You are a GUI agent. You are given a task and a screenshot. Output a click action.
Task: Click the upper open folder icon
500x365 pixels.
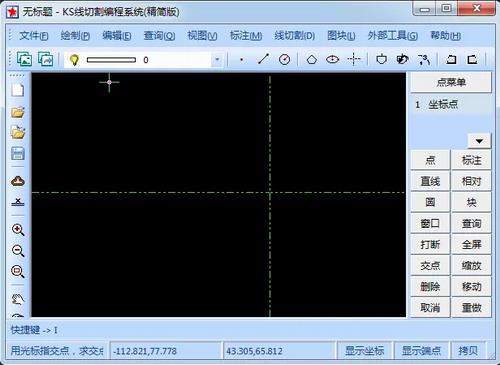click(x=18, y=112)
